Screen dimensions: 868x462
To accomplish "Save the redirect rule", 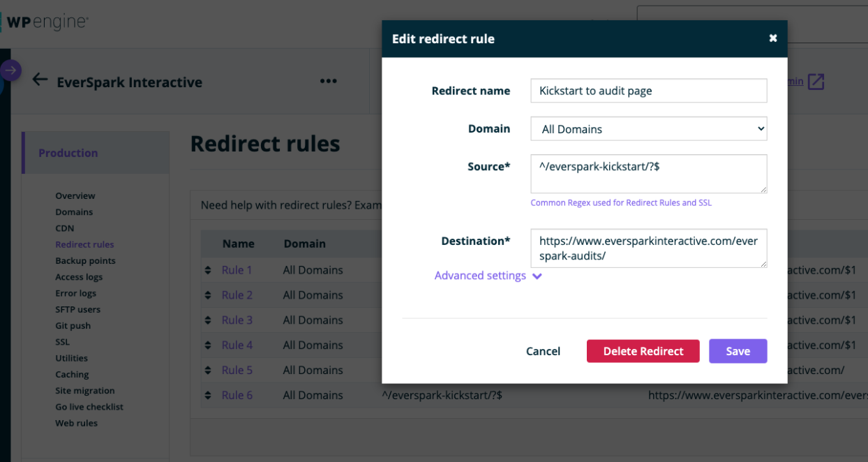I will pyautogui.click(x=738, y=351).
